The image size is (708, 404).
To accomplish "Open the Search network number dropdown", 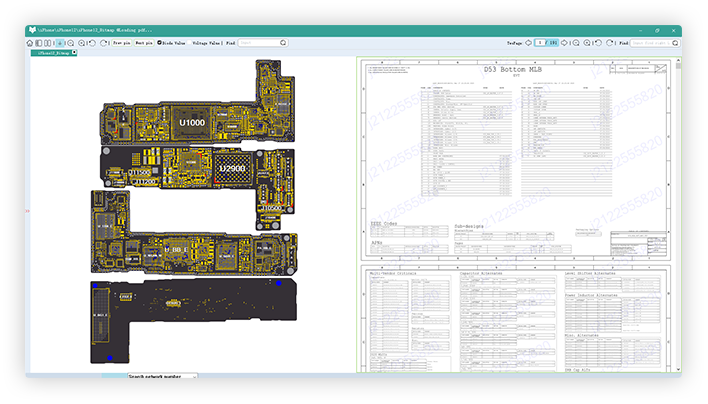I will click(x=163, y=376).
